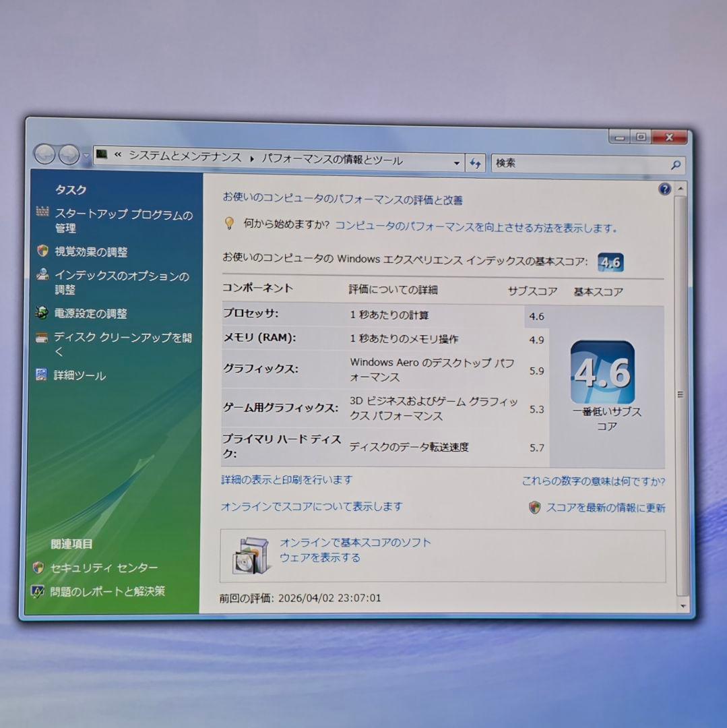727x728 pixels.
Task: Click shield icon beside 視覚効果の調整
Action: 42,251
